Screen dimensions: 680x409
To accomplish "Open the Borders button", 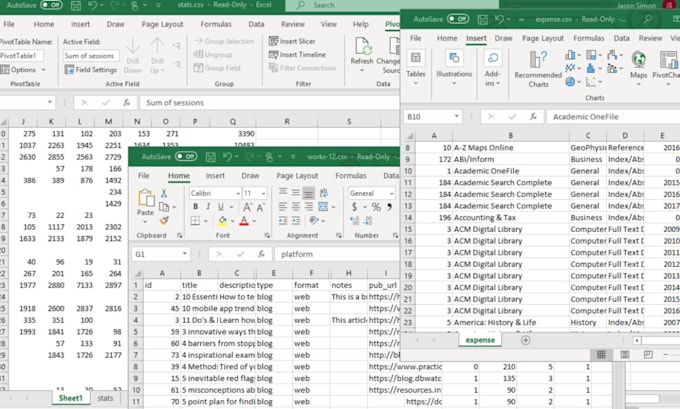I will click(196, 221).
